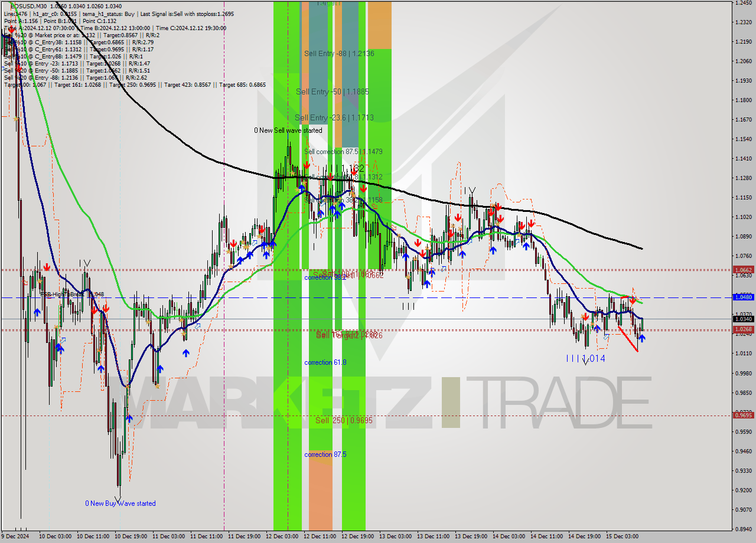Click the '9 Dec 2024' date on time axis
Viewport: 756px width, 543px height.
coord(15,537)
